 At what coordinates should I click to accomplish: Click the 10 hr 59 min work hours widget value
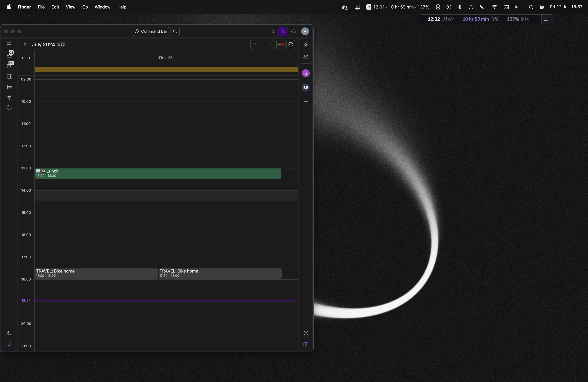(x=476, y=19)
